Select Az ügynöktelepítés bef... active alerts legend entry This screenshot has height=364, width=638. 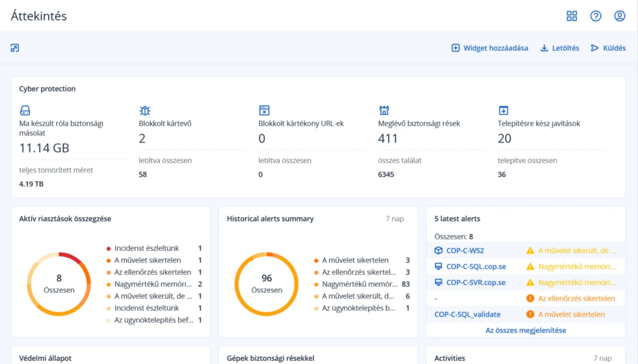[155, 320]
